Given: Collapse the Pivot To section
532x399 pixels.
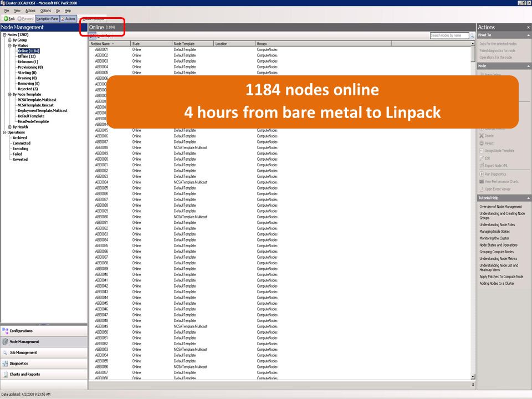Looking at the screenshot, I should click(528, 35).
